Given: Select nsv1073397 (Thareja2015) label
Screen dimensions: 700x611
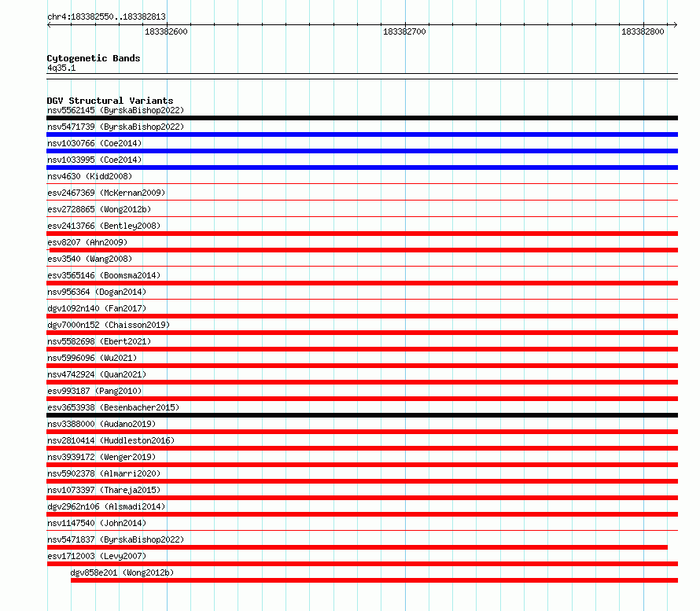Looking at the screenshot, I should click(104, 490).
